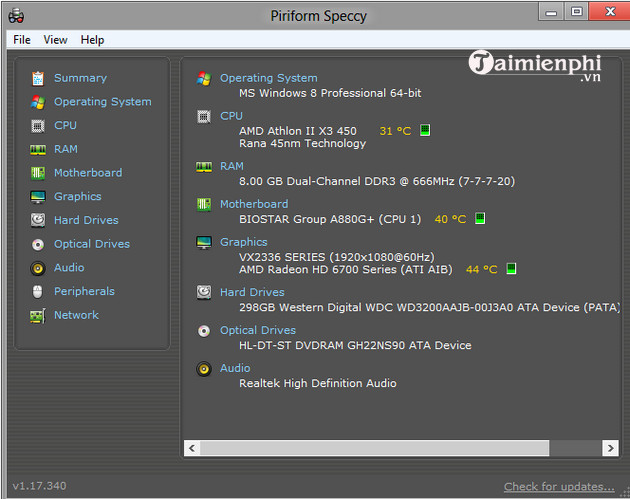Open the Motherboard section from sidebar
Screen dimensions: 630x499
[88, 173]
